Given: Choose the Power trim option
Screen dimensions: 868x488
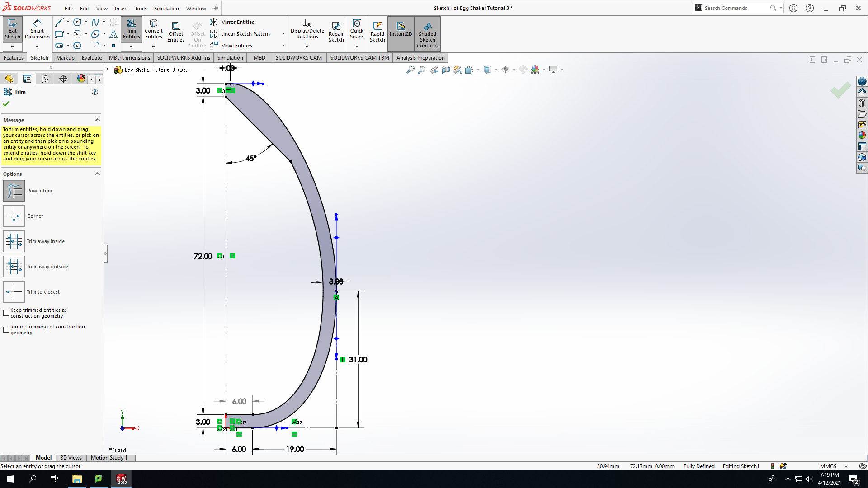Looking at the screenshot, I should (x=14, y=191).
